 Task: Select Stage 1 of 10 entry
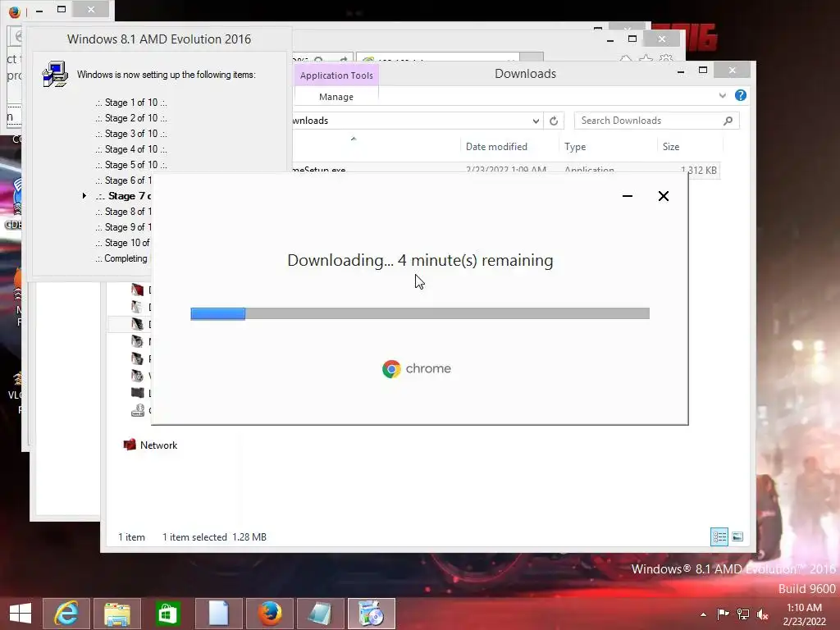(x=131, y=103)
